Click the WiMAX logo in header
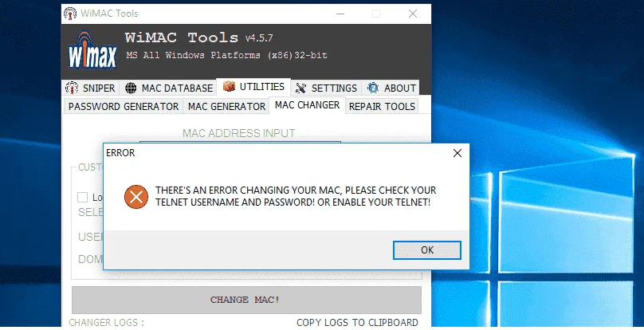This screenshot has width=644, height=330. [92, 51]
